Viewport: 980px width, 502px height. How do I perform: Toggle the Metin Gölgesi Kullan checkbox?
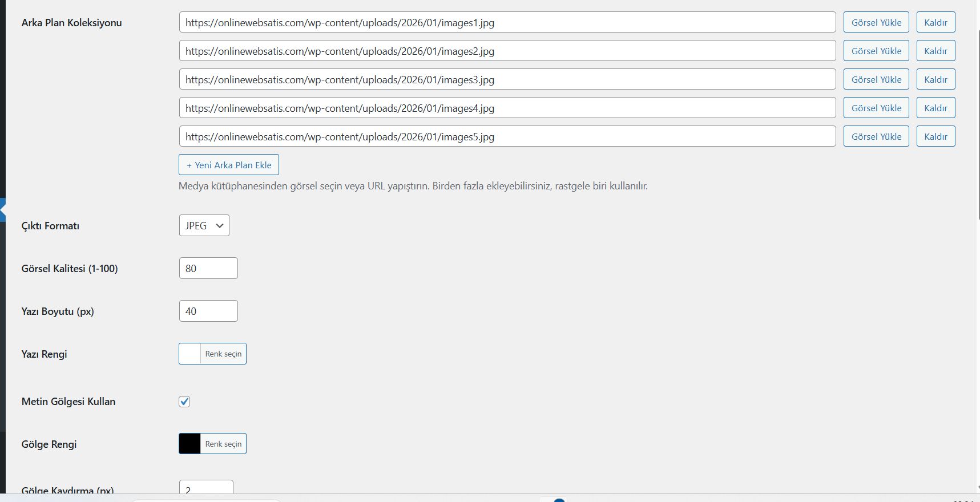coord(184,402)
